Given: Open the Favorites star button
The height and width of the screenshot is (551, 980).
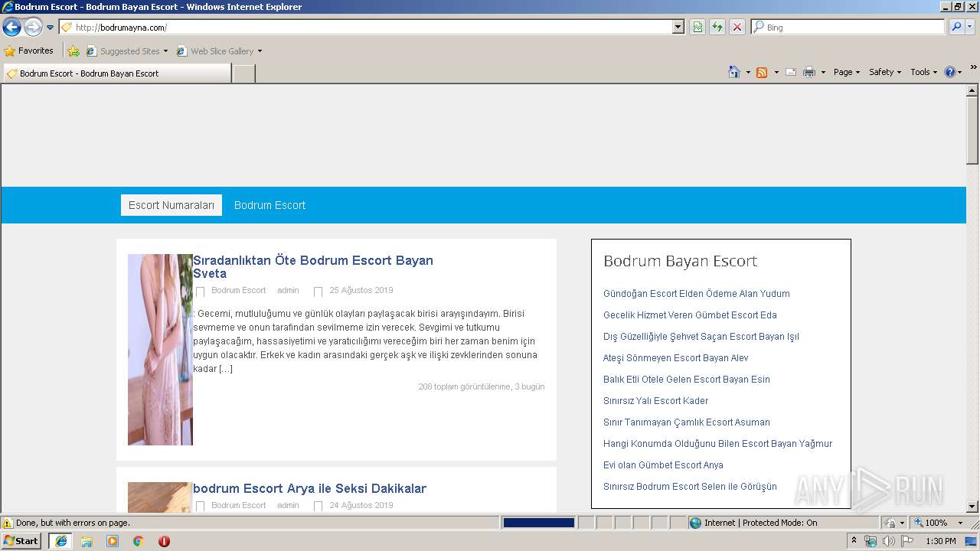Looking at the screenshot, I should 29,51.
